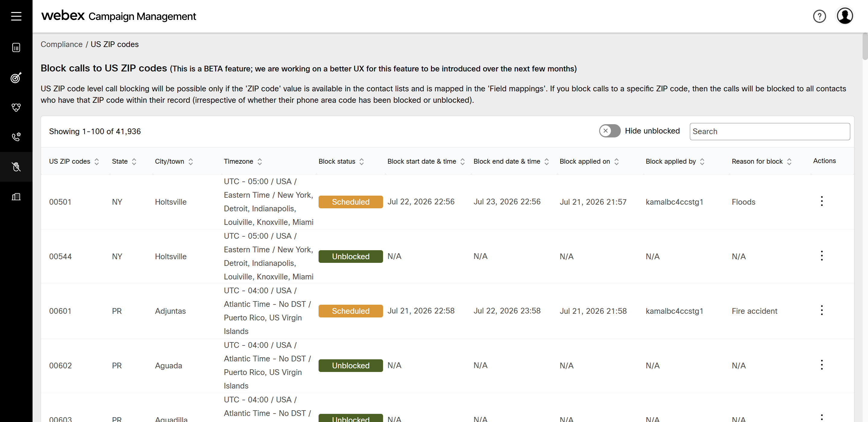Focus the Search input field

click(x=770, y=131)
